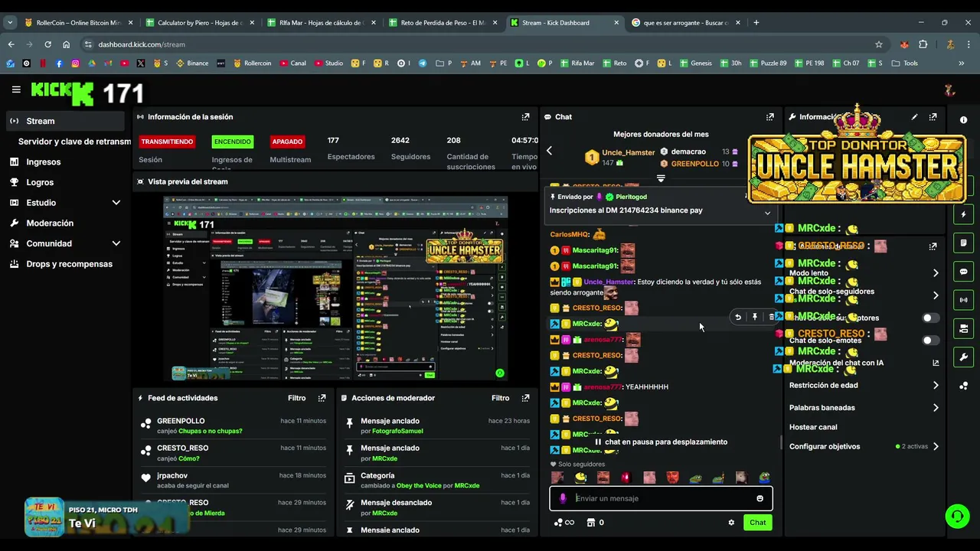Click the profile avatar at top right
This screenshot has width=980, height=551.
click(x=949, y=90)
